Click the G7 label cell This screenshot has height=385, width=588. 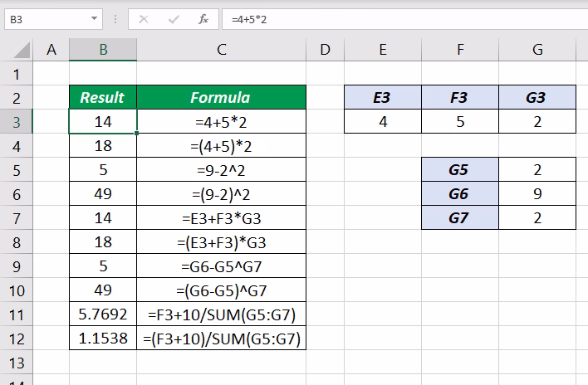coord(460,217)
